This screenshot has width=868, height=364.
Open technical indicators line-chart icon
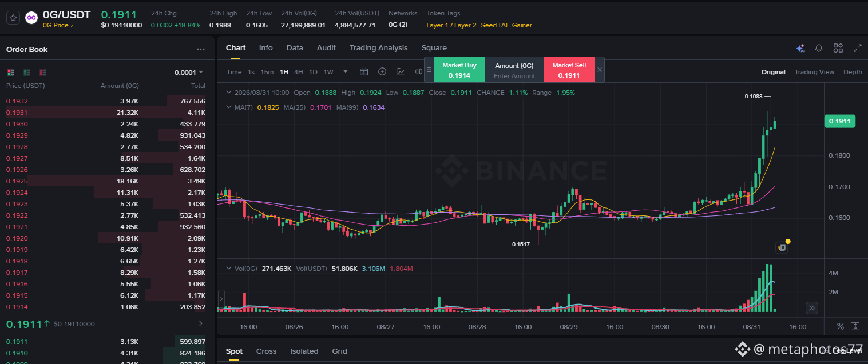[401, 72]
